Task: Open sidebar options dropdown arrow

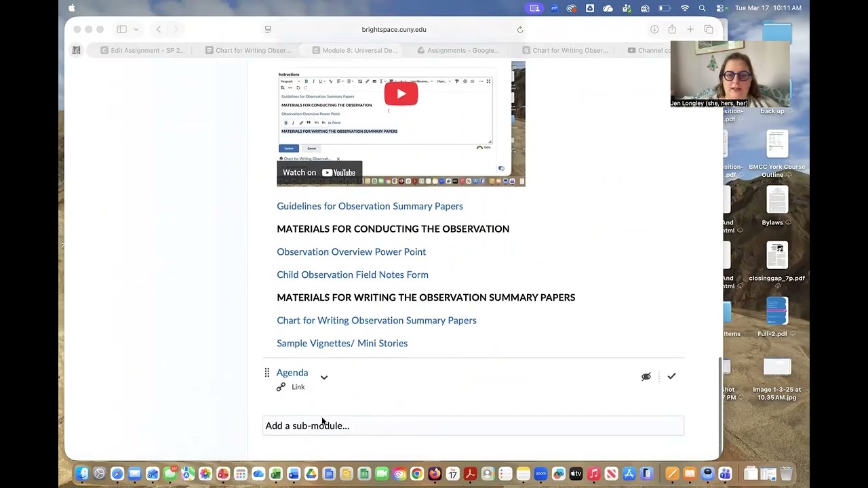Action: point(136,29)
